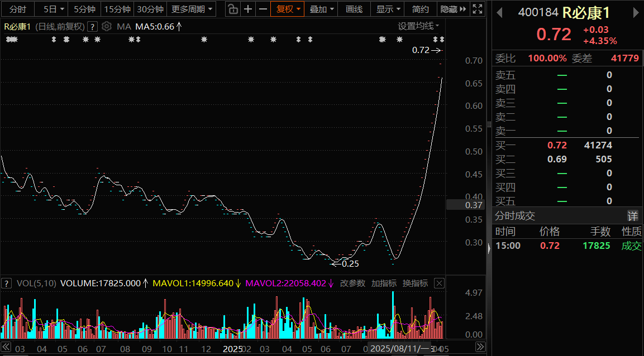644x356 pixels.
Task: Select the 15分钟 period
Action: [x=117, y=9]
